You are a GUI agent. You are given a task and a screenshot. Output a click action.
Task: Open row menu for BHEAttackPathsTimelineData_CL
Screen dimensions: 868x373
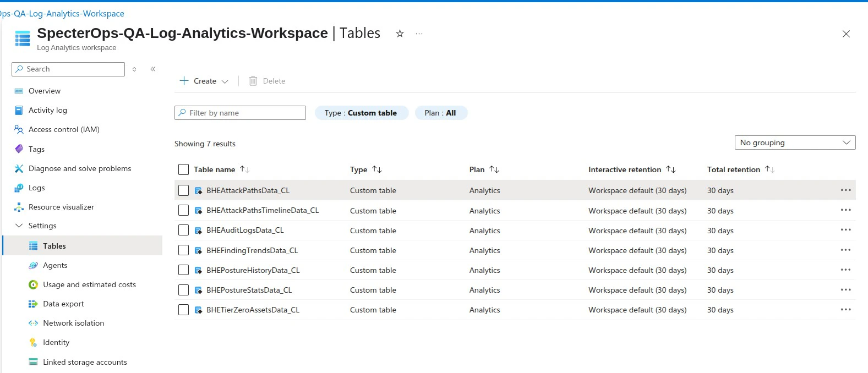click(846, 210)
